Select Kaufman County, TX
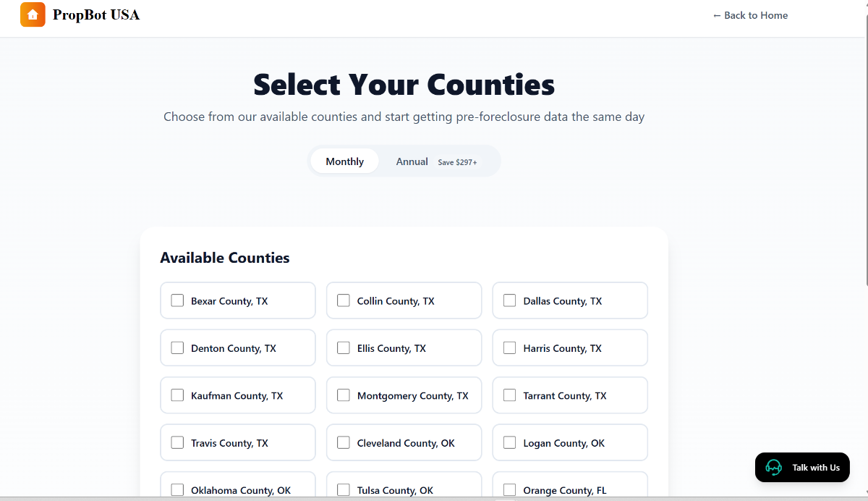Screen dimensions: 868x501 [x=177, y=395]
